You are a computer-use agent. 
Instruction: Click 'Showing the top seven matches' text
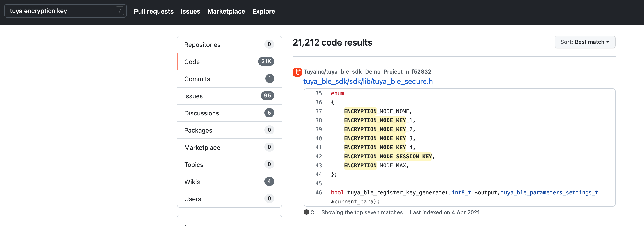point(362,212)
